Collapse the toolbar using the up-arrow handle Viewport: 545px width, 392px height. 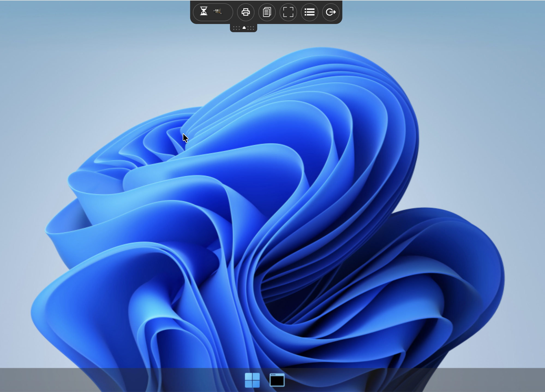[x=244, y=28]
